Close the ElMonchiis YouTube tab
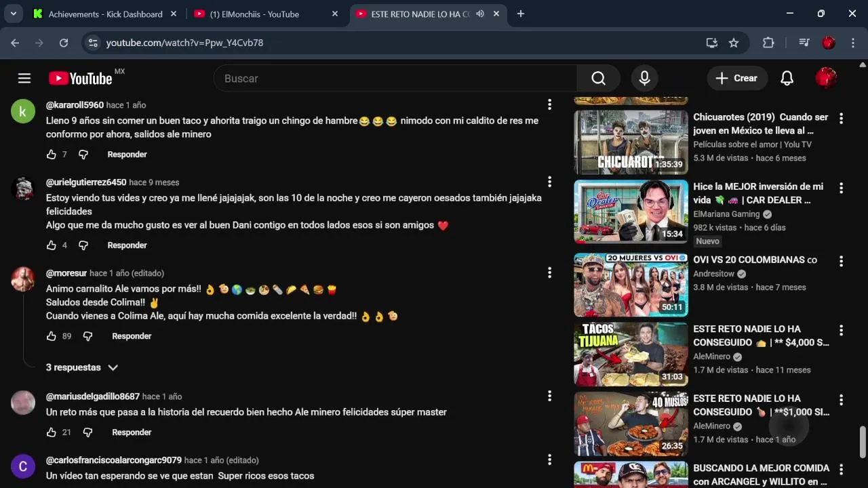The height and width of the screenshot is (488, 868). 334,14
